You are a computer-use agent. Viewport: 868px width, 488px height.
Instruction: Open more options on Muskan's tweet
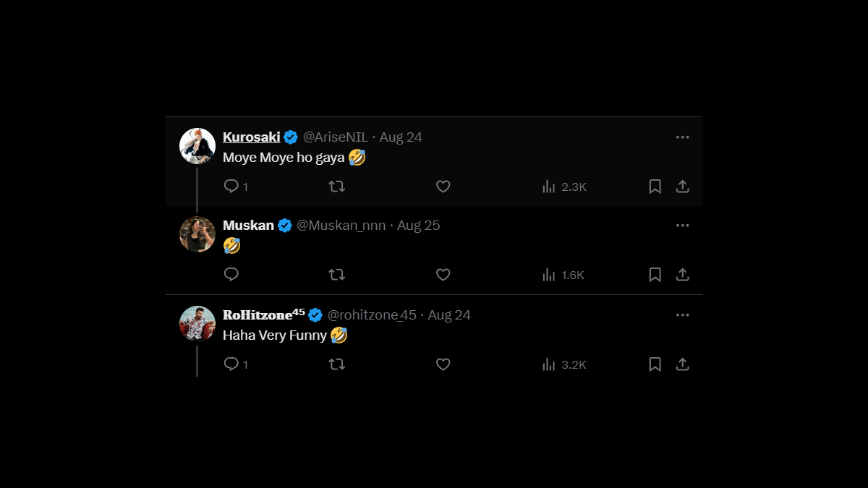(x=682, y=226)
